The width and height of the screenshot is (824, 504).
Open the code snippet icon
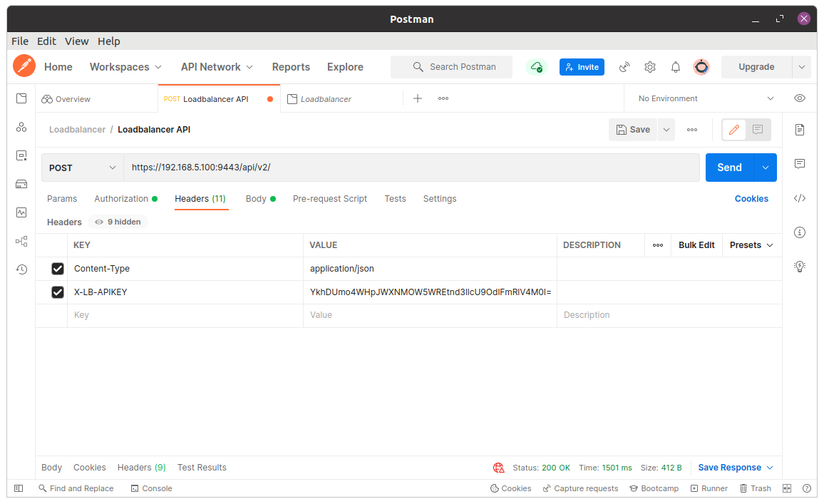tap(800, 198)
